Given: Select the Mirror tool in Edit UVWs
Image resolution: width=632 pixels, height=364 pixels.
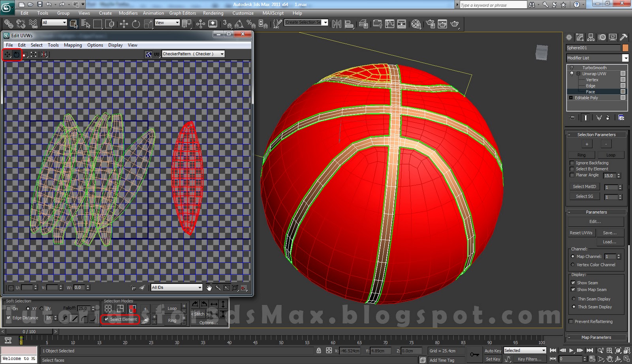Looking at the screenshot, I should tap(43, 54).
